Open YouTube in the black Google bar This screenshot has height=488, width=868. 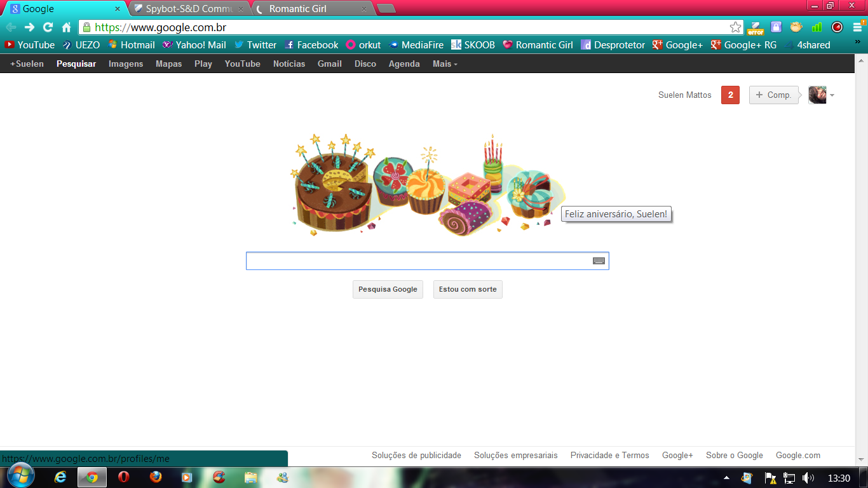(242, 64)
